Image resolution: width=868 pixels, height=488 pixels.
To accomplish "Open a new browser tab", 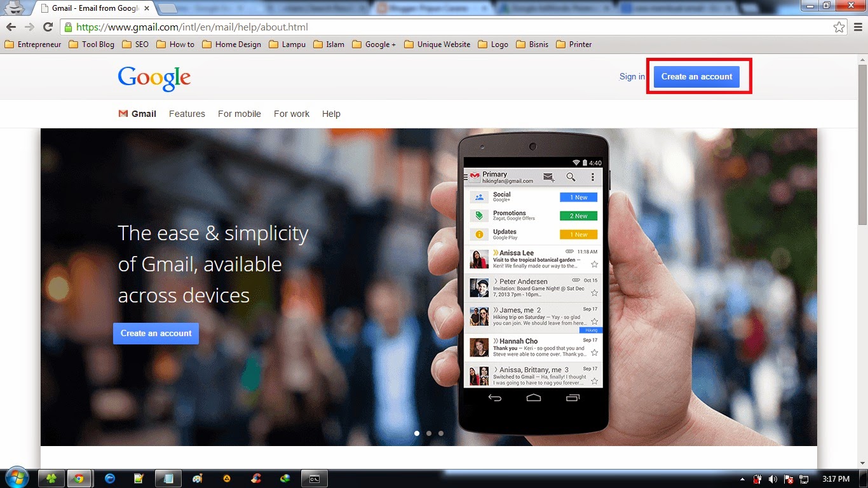I will tap(168, 9).
